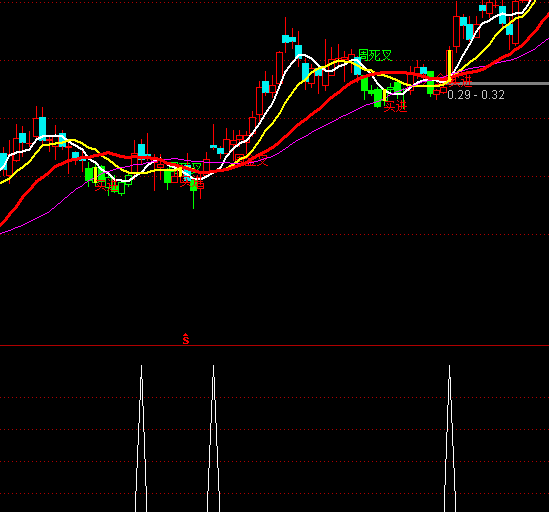Click the green 周死叉 label near the top

(375, 55)
